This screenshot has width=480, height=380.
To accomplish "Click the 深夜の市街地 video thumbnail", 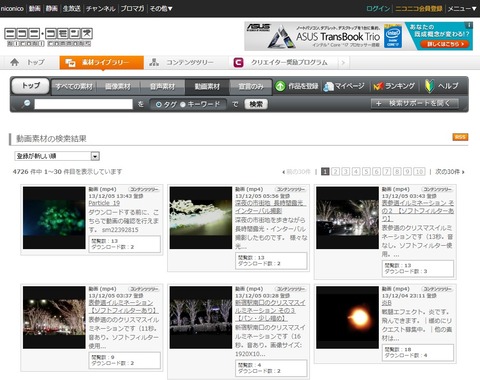I will click(x=201, y=218).
